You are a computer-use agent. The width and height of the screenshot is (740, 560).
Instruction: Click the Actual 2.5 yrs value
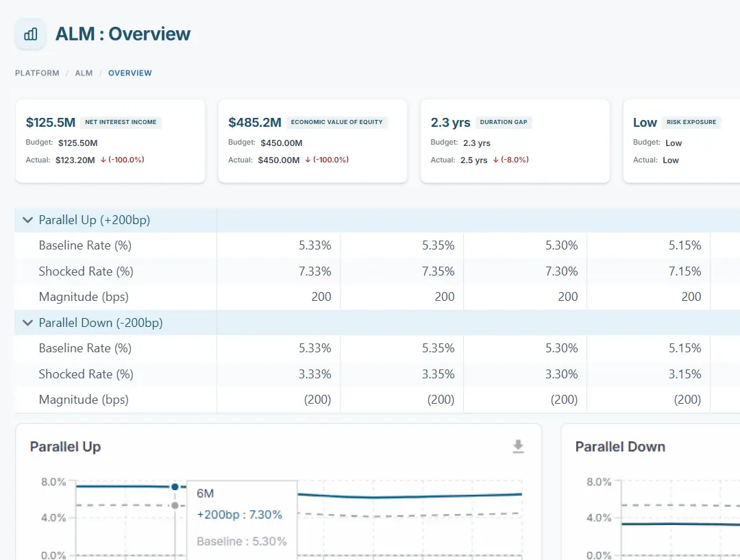474,160
